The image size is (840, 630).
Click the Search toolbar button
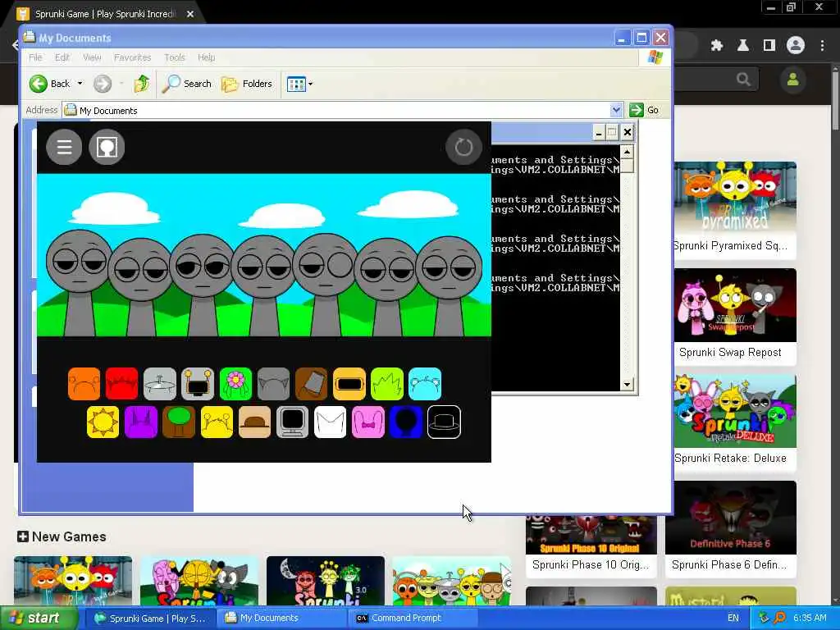(x=187, y=84)
